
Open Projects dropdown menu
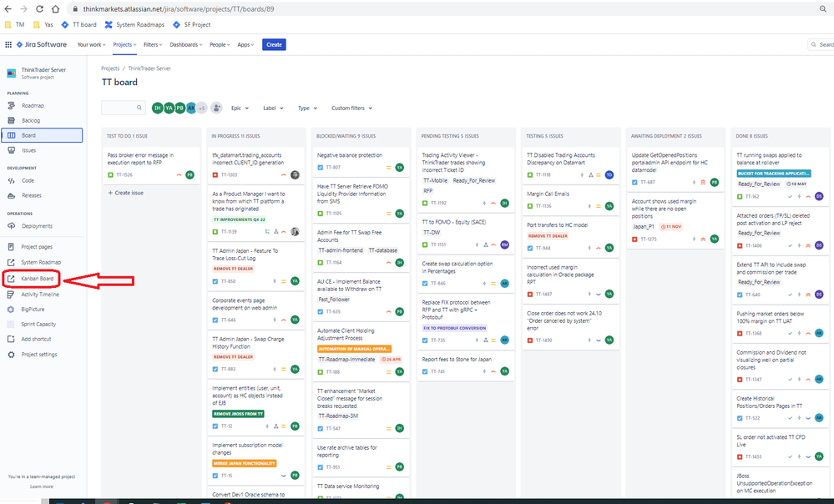(124, 45)
